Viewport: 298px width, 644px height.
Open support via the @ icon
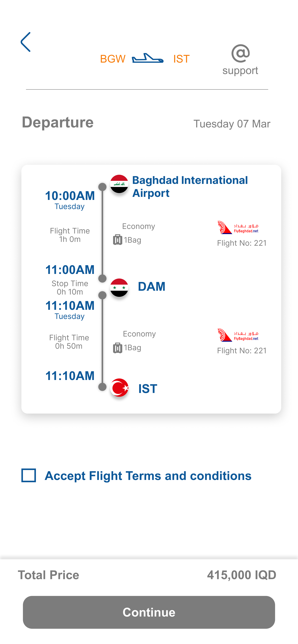tap(240, 53)
